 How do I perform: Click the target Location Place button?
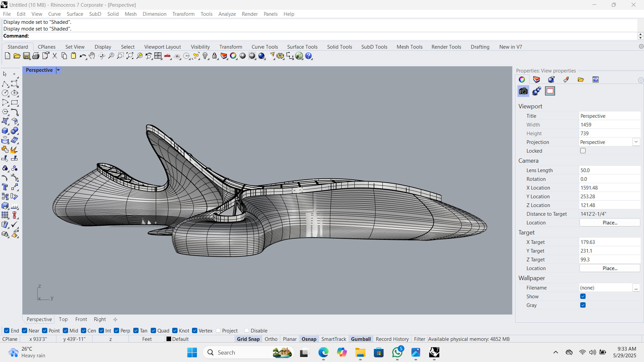610,268
